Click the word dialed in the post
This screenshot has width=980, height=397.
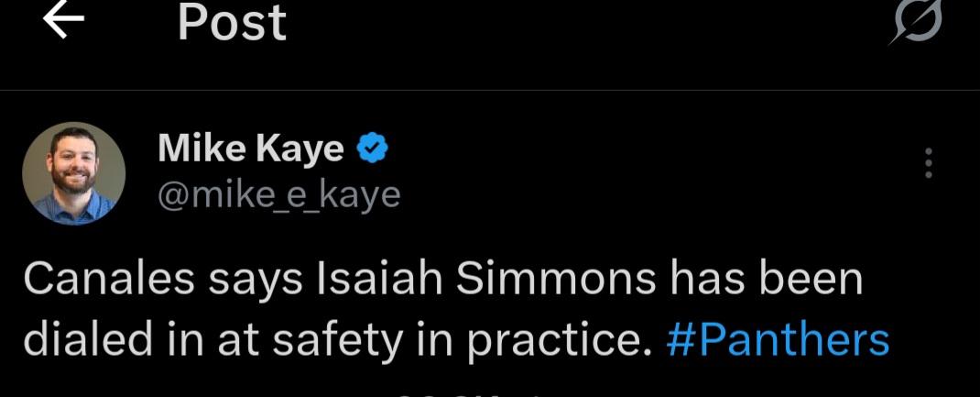tap(78, 339)
